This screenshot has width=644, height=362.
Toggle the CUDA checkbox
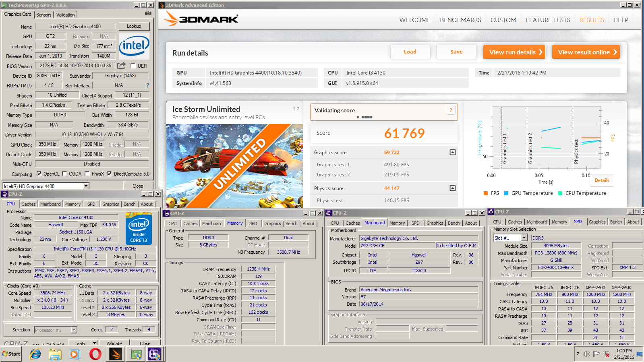pos(64,174)
